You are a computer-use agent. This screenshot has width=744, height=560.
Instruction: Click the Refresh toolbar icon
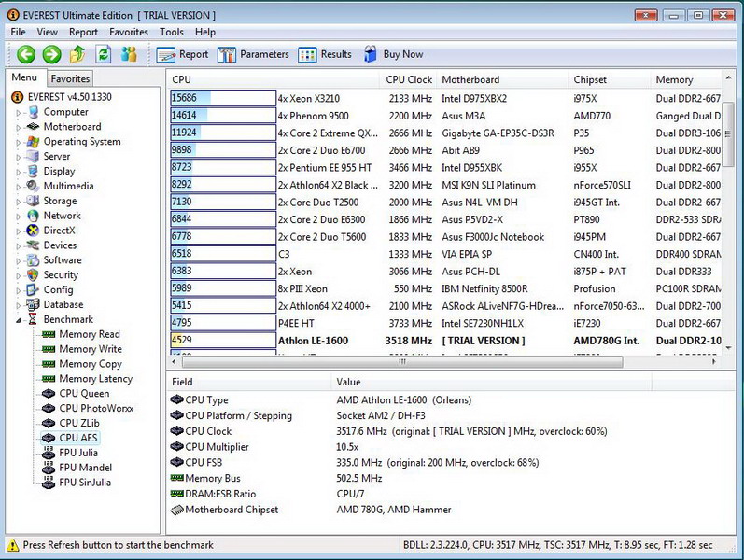pyautogui.click(x=104, y=55)
